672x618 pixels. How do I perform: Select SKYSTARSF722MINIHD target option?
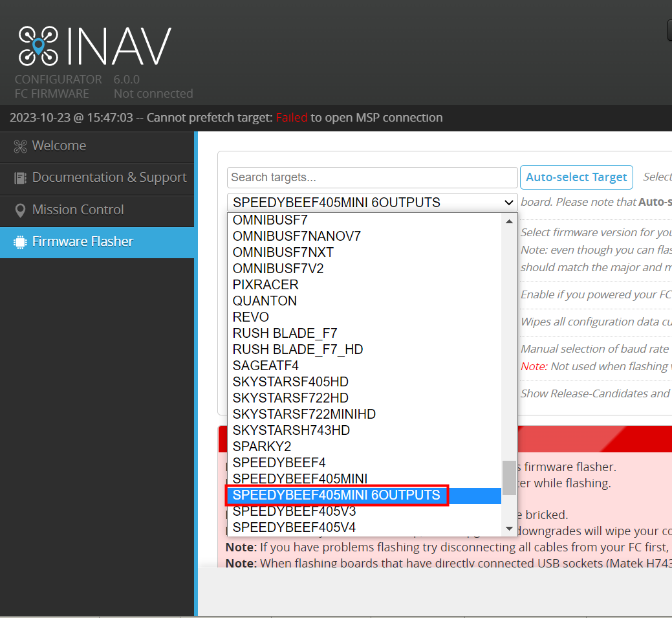365,414
